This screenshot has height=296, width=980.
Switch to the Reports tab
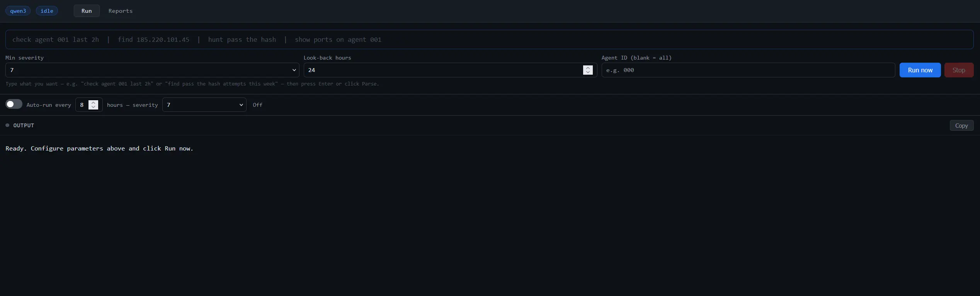121,11
